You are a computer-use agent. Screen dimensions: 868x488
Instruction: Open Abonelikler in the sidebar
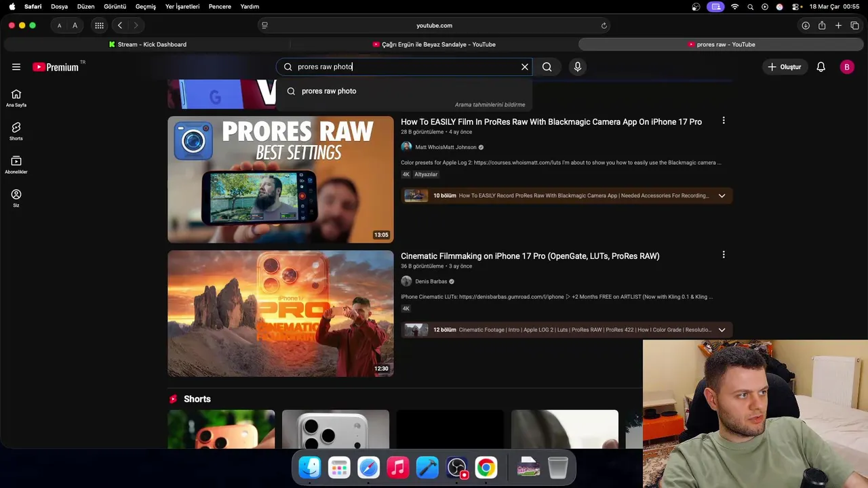[x=16, y=165]
